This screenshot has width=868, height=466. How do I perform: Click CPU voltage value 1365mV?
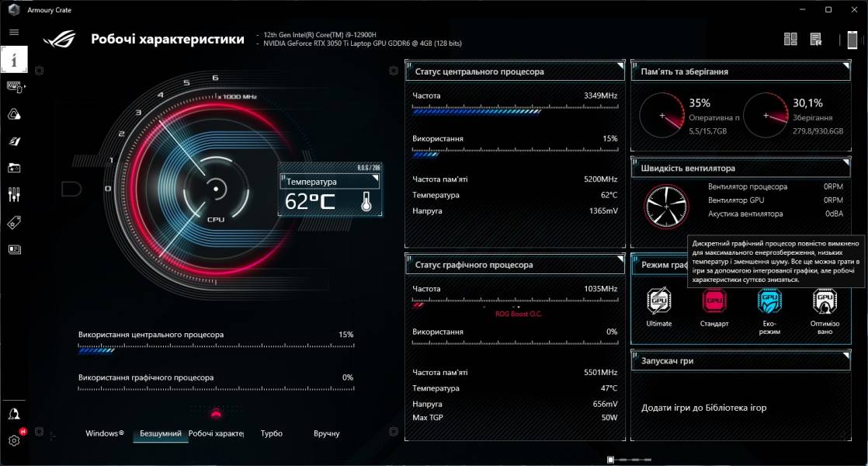[x=603, y=210]
